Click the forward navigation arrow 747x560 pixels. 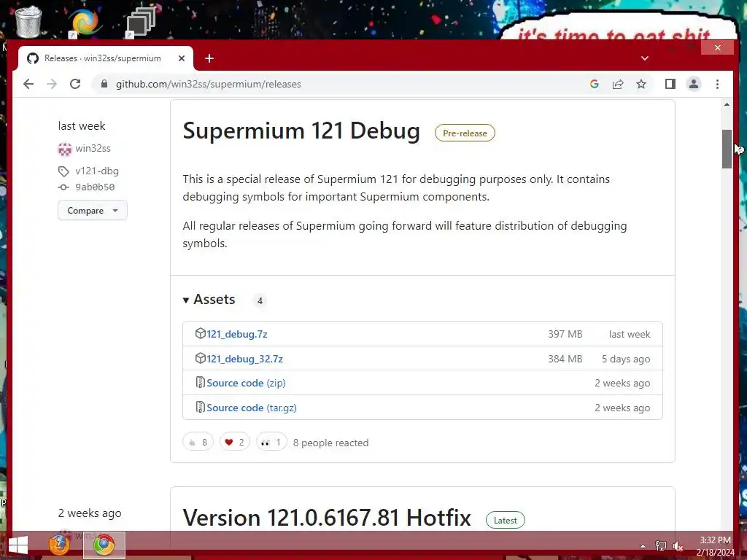tap(52, 85)
